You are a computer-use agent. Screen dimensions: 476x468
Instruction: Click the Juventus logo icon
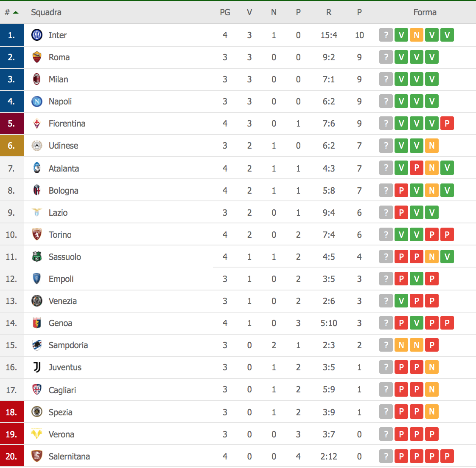click(37, 367)
